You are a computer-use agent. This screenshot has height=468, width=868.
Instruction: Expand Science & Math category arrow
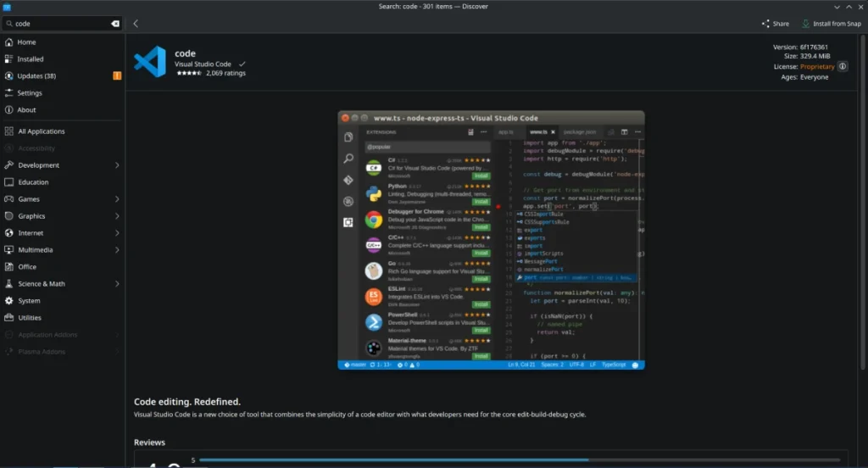(117, 283)
